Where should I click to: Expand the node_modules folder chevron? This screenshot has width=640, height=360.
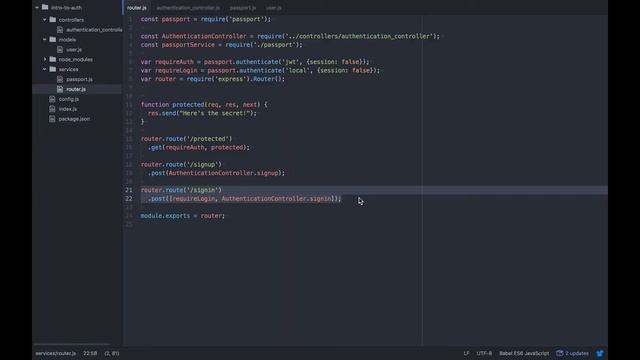click(x=44, y=59)
